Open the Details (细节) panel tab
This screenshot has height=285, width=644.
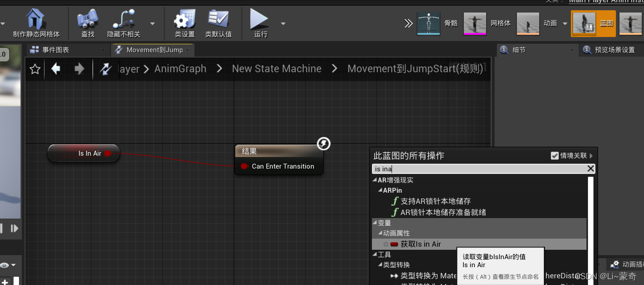coord(519,50)
